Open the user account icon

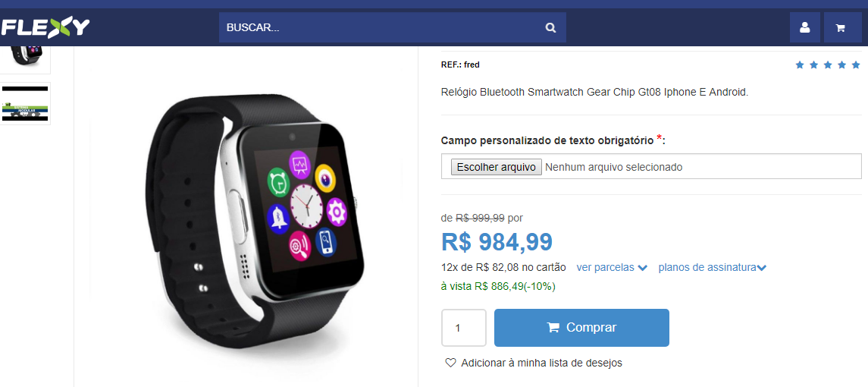[x=805, y=28]
